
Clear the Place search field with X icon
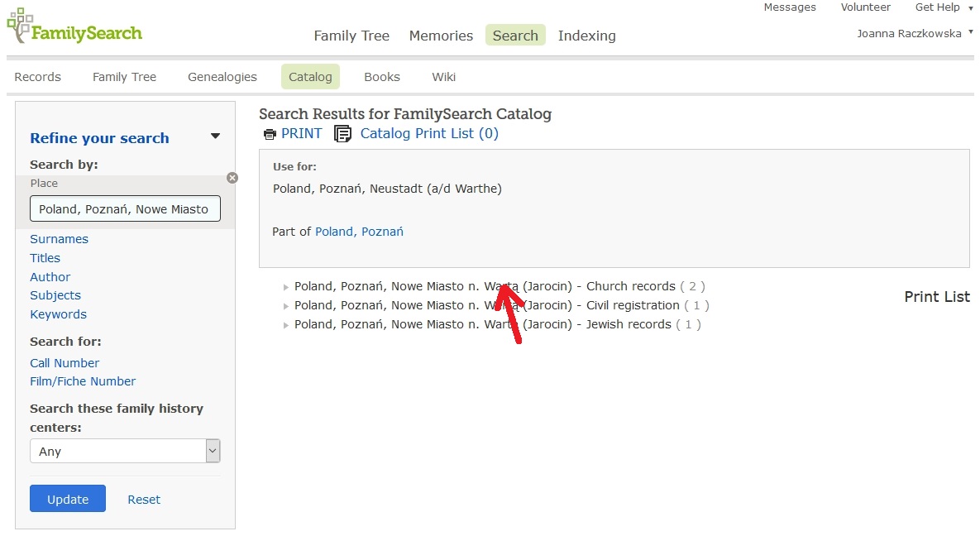pos(232,178)
